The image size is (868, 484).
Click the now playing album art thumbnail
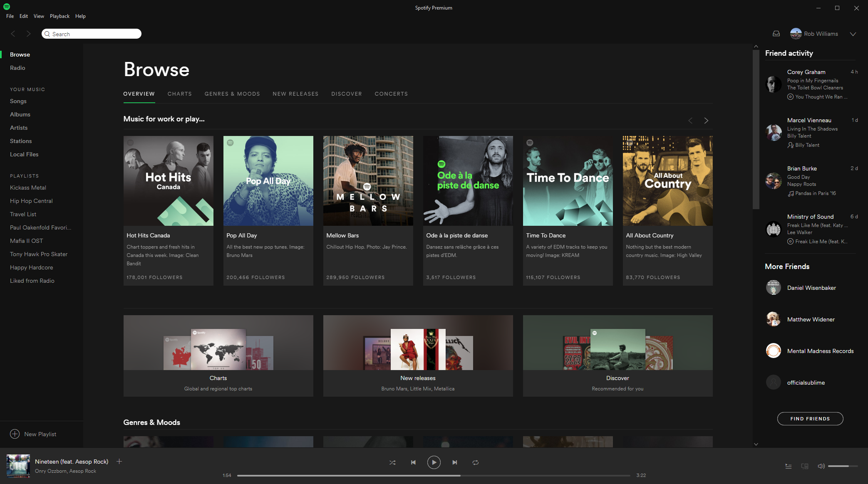pyautogui.click(x=18, y=466)
